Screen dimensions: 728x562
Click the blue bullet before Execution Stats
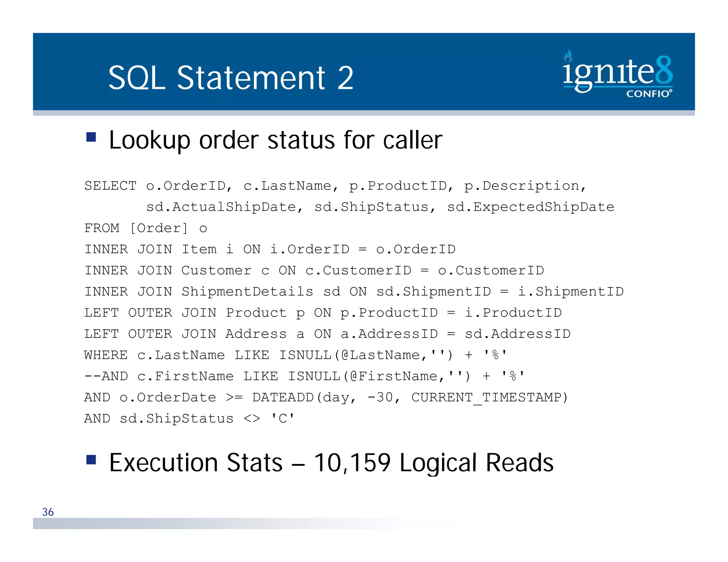point(91,460)
